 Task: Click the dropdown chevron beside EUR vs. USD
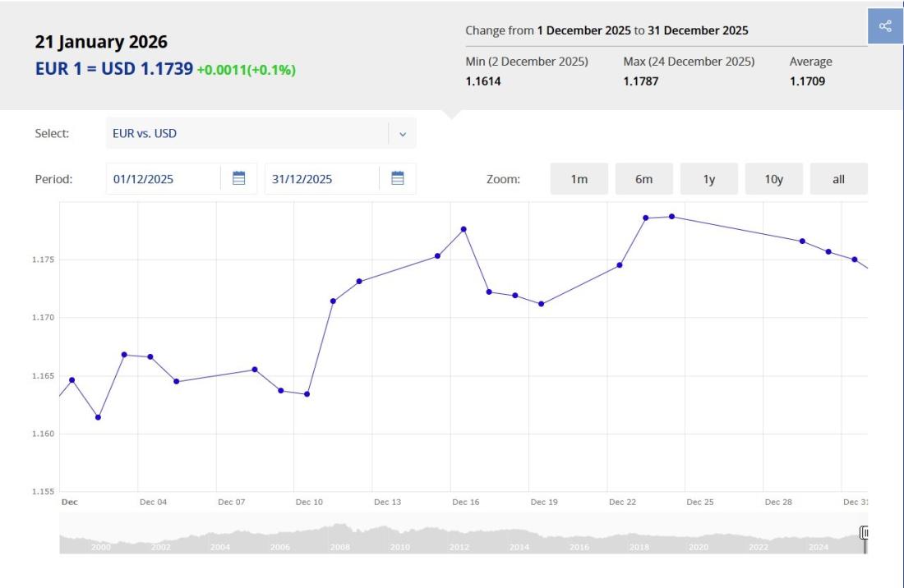pyautogui.click(x=402, y=134)
